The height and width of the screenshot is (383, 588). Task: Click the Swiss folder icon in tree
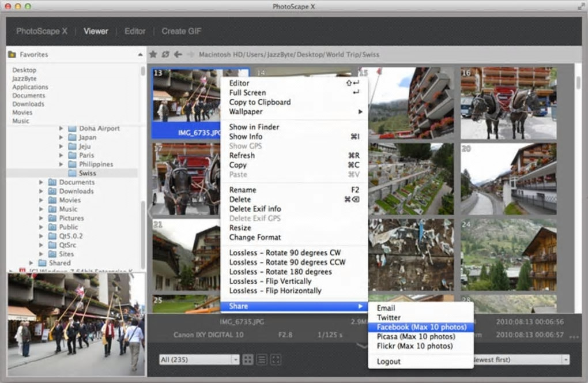72,173
